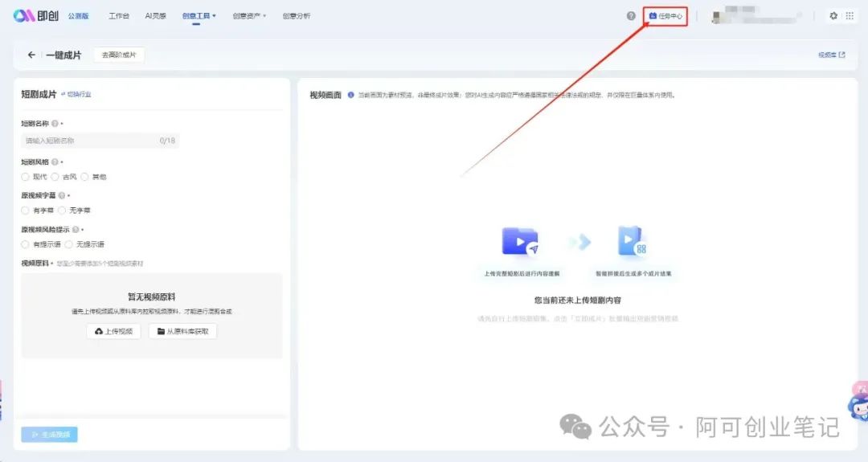Image resolution: width=868 pixels, height=462 pixels.
Task: Click the 公测版 label
Action: [x=78, y=16]
